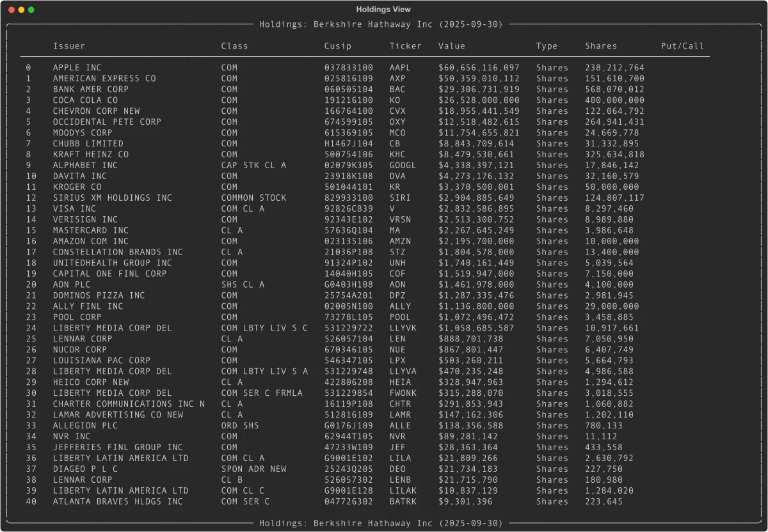Select the HEICO CORP NEW issuer cell
Image resolution: width=768 pixels, height=532 pixels.
(91, 383)
